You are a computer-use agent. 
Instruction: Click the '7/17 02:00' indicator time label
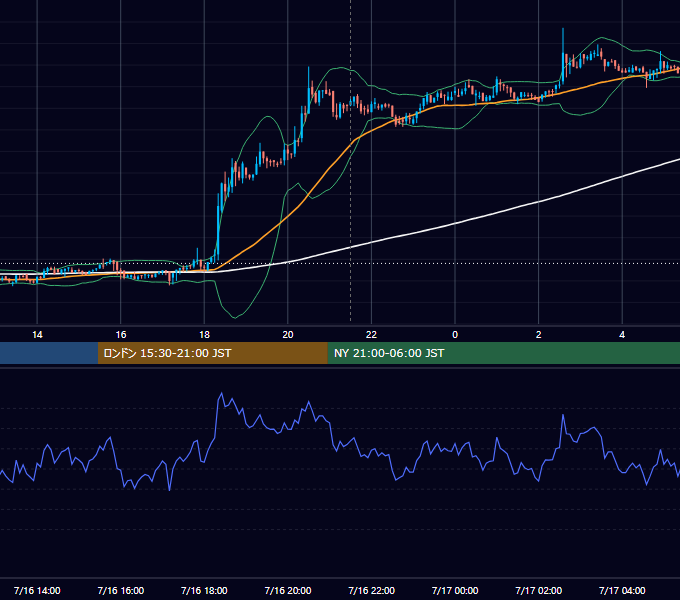(x=538, y=590)
